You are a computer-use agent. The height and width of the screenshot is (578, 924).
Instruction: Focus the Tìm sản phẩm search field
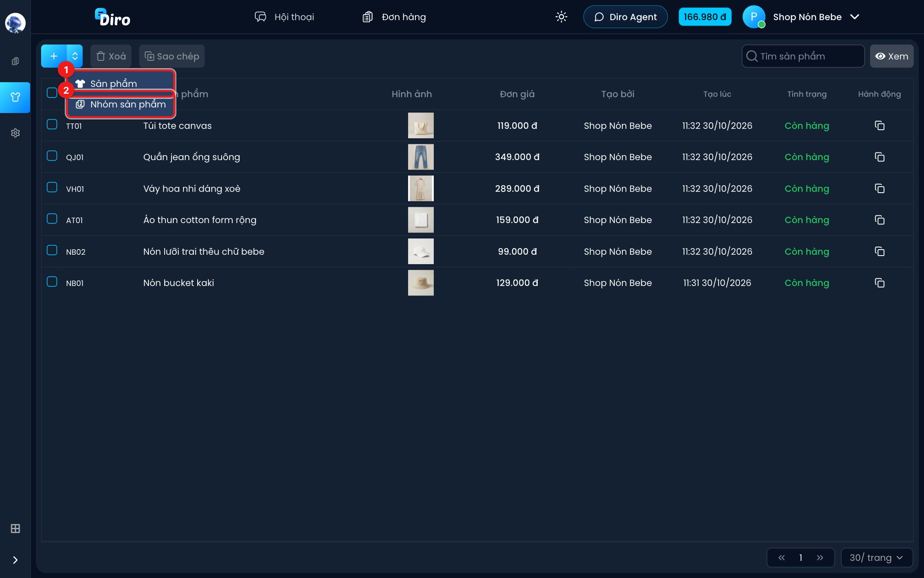pyautogui.click(x=803, y=56)
